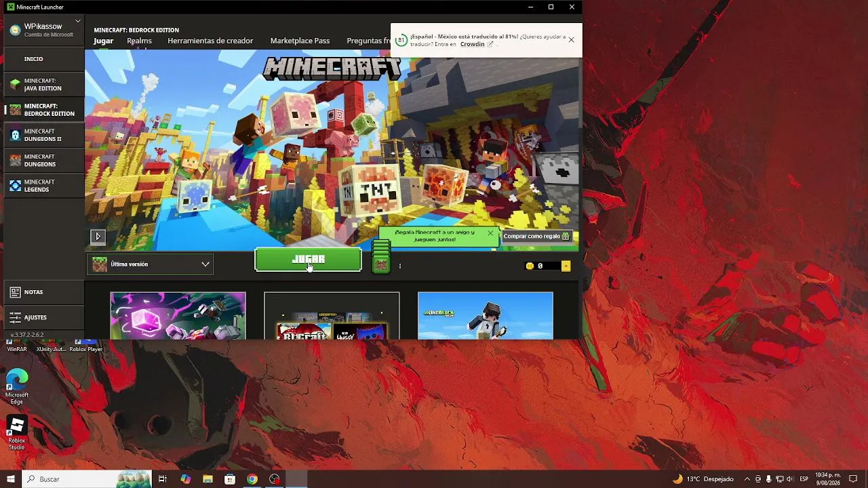The height and width of the screenshot is (488, 868).
Task: Open the MineBlock blue sky thumbnail
Action: click(x=486, y=316)
